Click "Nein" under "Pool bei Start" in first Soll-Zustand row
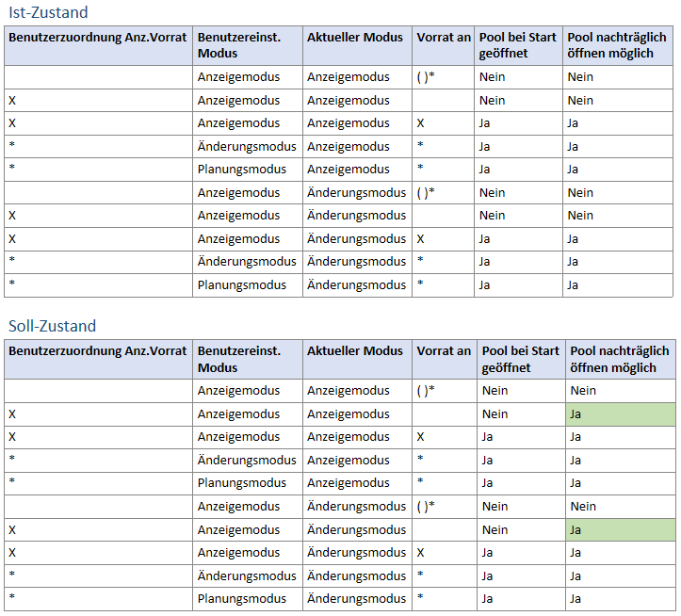The image size is (681, 616). [495, 391]
